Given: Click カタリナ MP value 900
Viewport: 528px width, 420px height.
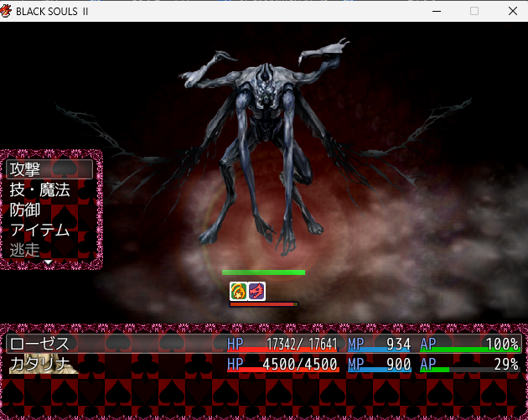Looking at the screenshot, I should [x=398, y=365].
